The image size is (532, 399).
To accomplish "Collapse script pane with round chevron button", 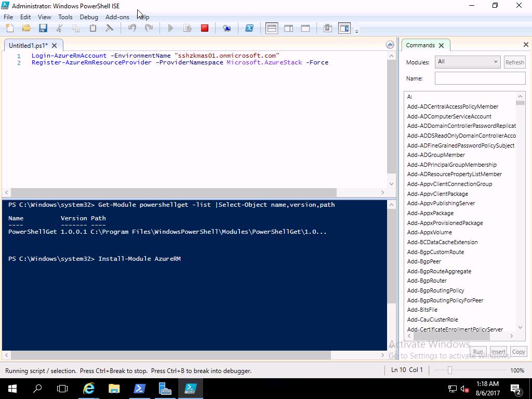I will coord(390,45).
